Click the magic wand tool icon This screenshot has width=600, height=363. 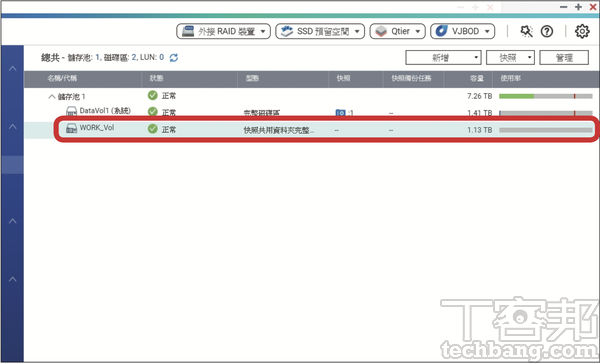click(x=527, y=31)
